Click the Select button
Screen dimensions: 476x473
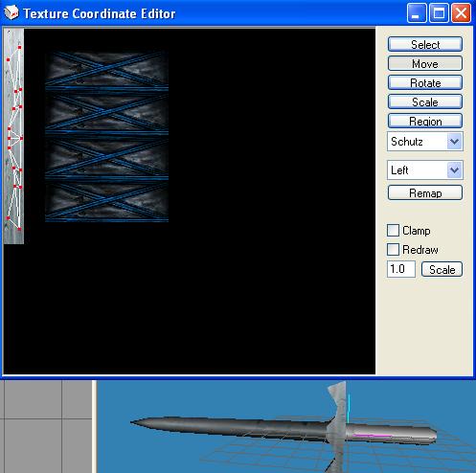pyautogui.click(x=425, y=44)
